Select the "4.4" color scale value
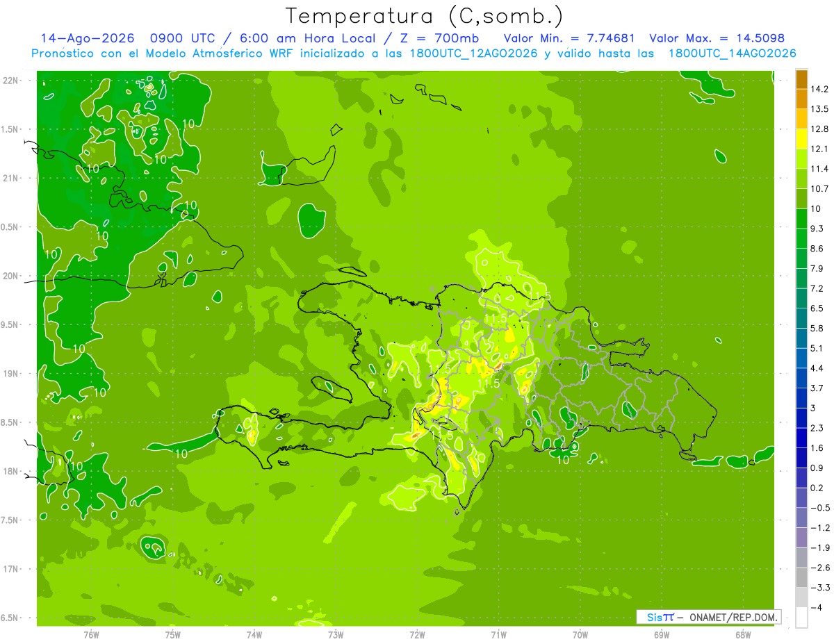Viewport: 834px width, 644px height. 817,368
